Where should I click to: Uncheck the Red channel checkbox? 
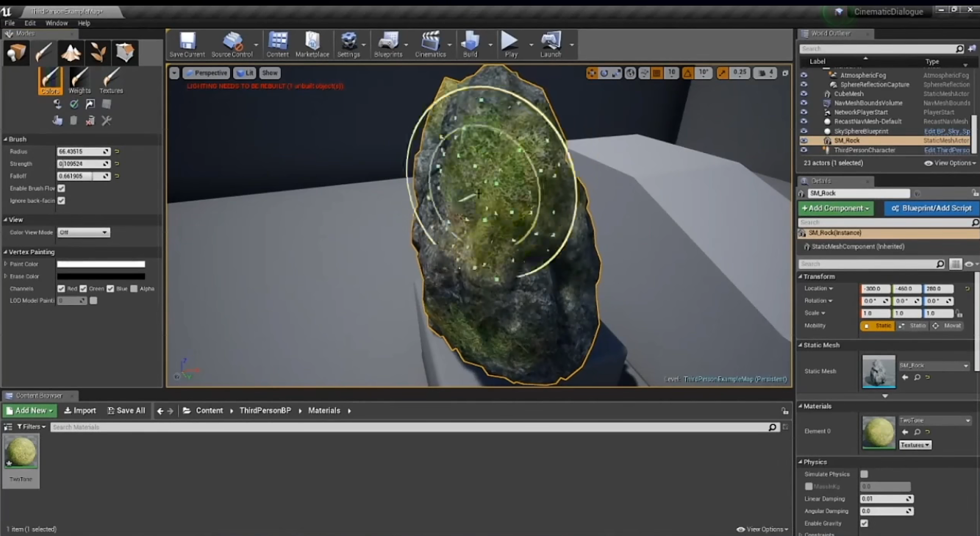(61, 289)
